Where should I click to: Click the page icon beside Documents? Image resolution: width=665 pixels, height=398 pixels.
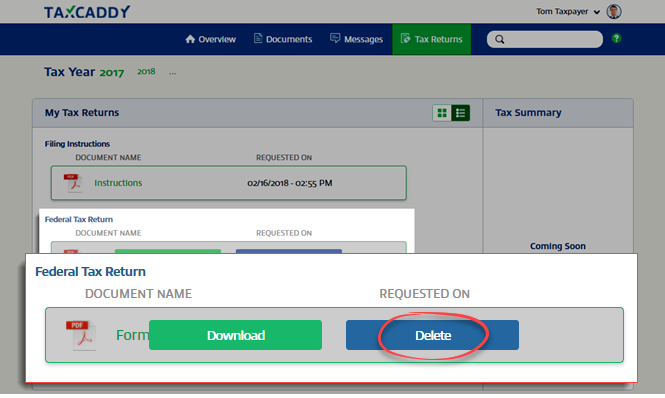click(258, 38)
